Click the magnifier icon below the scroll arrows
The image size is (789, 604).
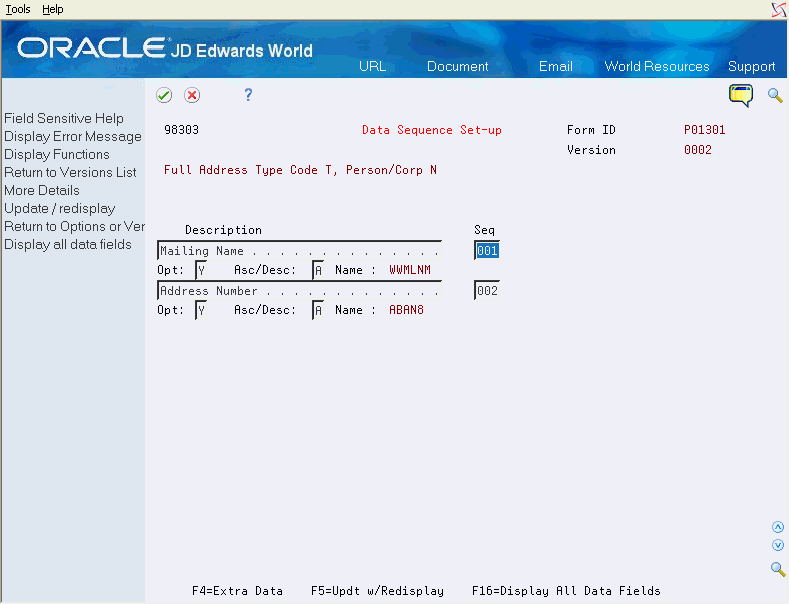778,569
